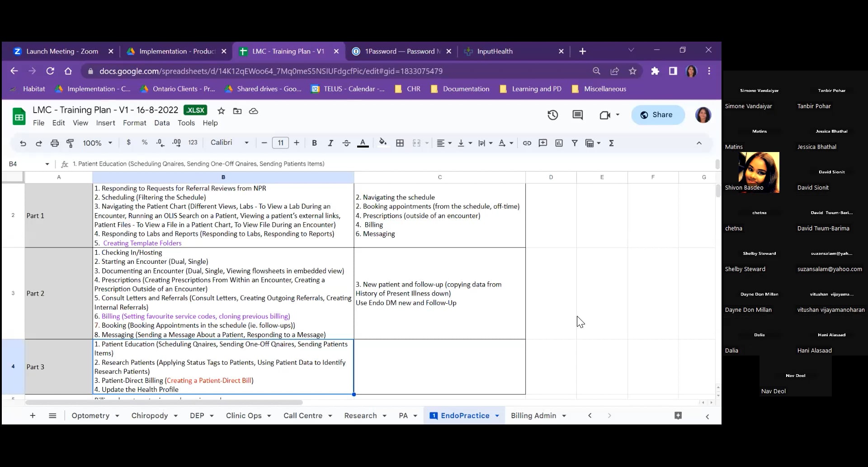Click Create a filter icon

574,143
